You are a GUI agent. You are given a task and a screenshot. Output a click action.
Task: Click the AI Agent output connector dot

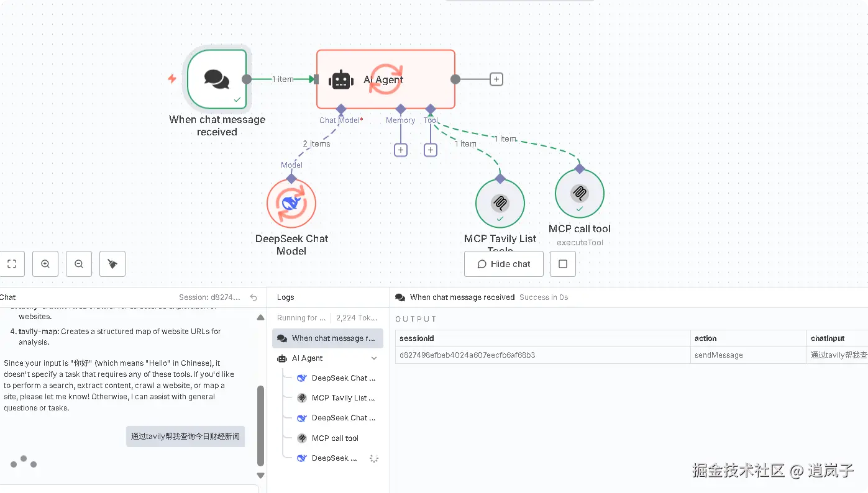[x=455, y=79]
